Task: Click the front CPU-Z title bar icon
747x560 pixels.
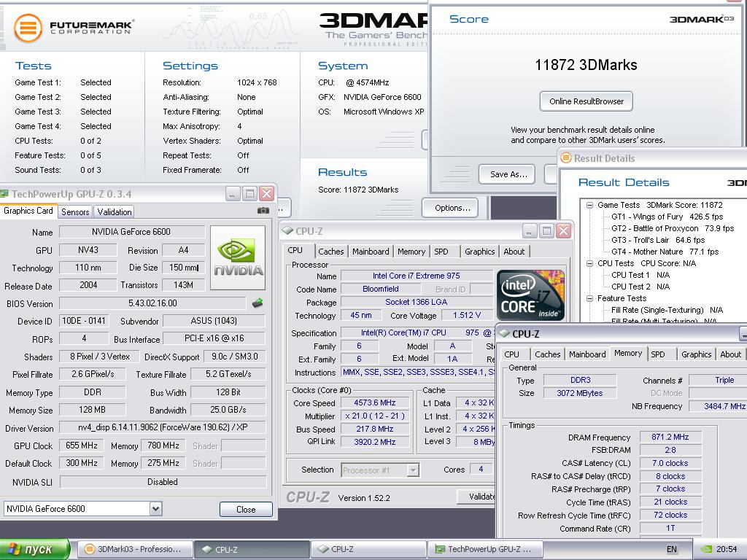Action: (x=287, y=231)
